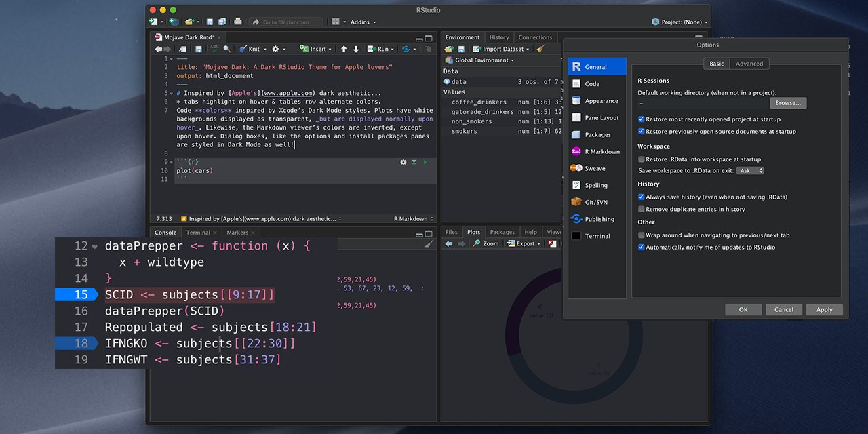
Task: Save workspace icon in Environment pane
Action: click(x=461, y=49)
